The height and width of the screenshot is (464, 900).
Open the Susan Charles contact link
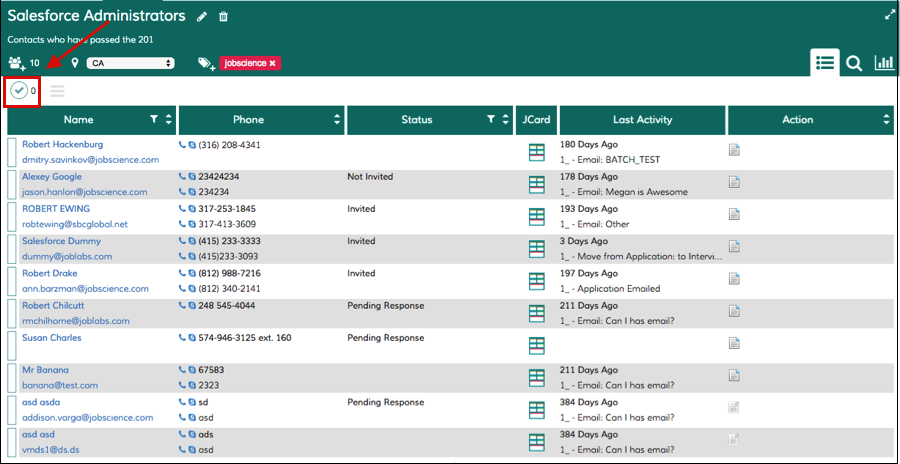pos(52,338)
